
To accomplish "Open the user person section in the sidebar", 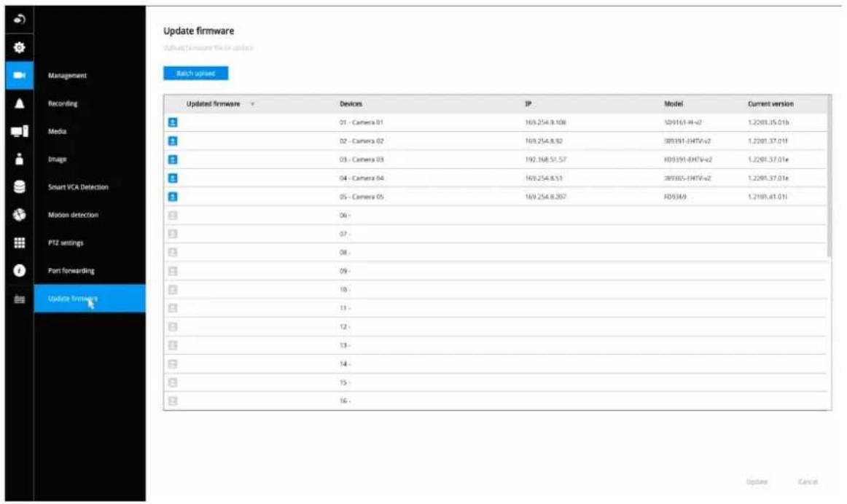I will pyautogui.click(x=20, y=159).
